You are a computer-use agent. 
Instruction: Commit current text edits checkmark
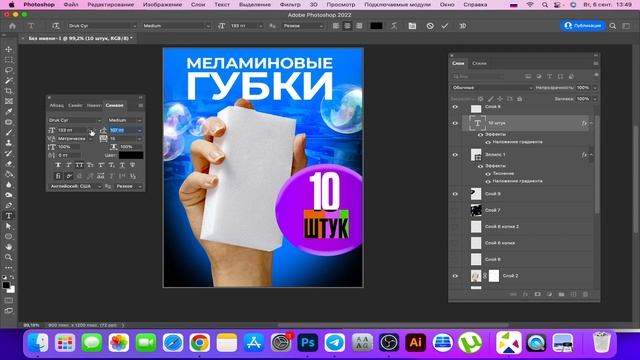[x=445, y=26]
